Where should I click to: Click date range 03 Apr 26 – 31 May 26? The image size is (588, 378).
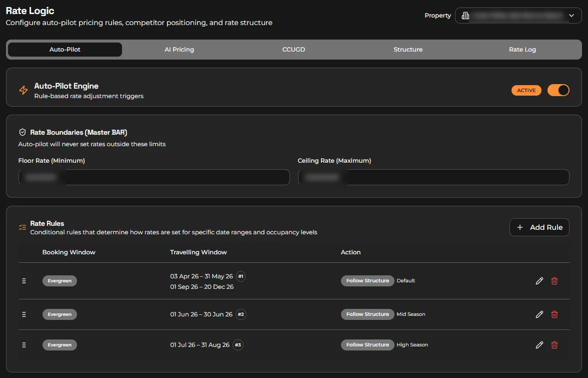pos(201,276)
